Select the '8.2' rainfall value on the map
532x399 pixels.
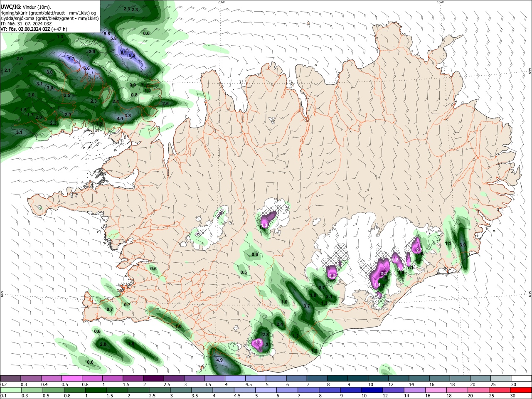(132, 55)
